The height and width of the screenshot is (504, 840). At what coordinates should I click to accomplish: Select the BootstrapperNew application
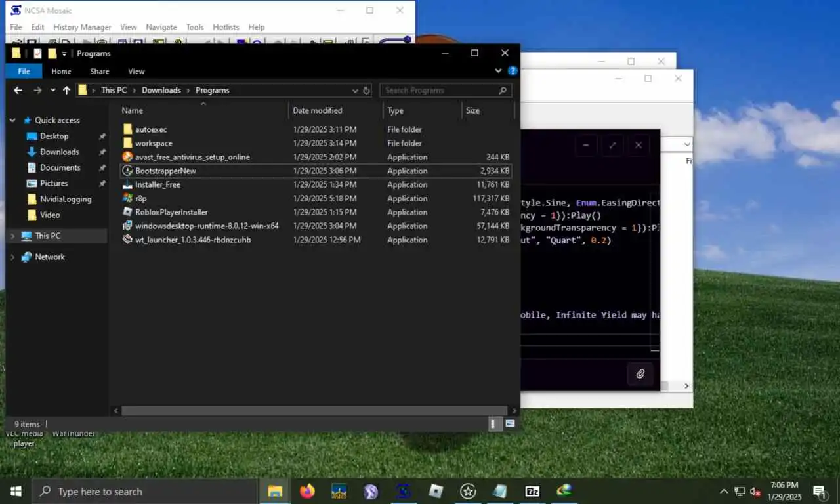165,171
